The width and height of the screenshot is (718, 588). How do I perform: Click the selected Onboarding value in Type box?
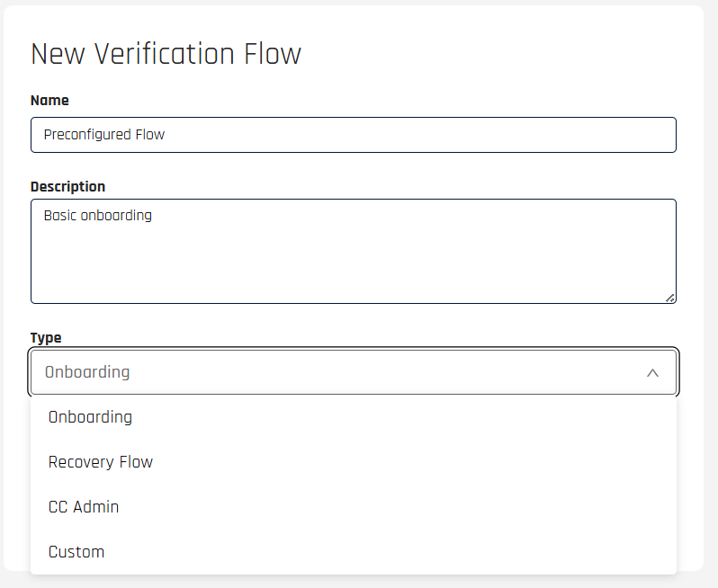tap(87, 372)
